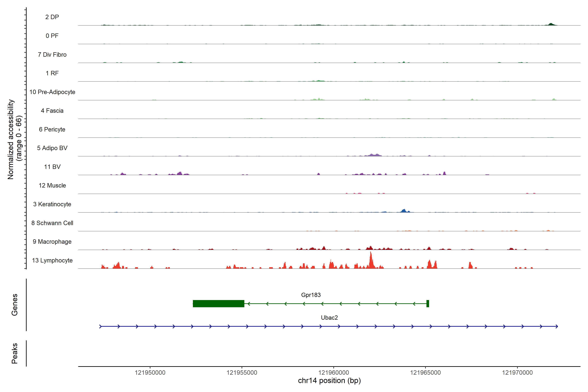Click the blue Keratinocyte accessibility peak
588x392 pixels.
pos(403,211)
